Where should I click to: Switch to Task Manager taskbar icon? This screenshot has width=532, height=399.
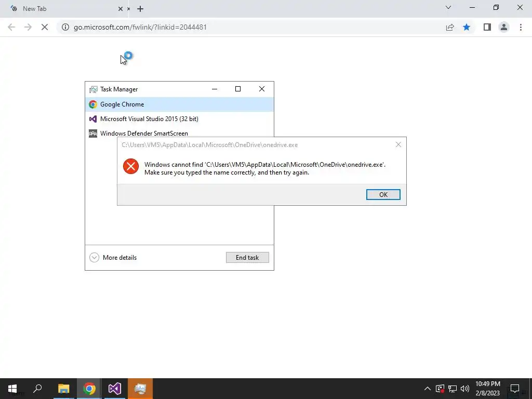click(x=140, y=389)
